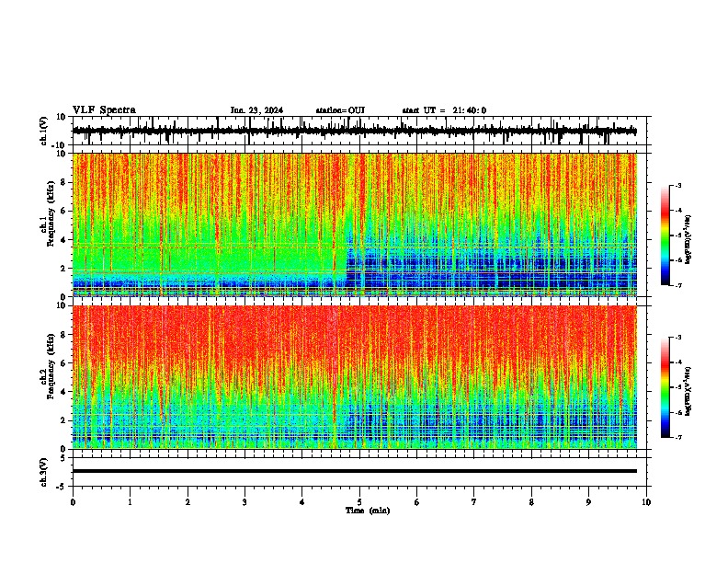
Task: Click the "-3" label on ch.1 colorbar
Action: point(677,186)
